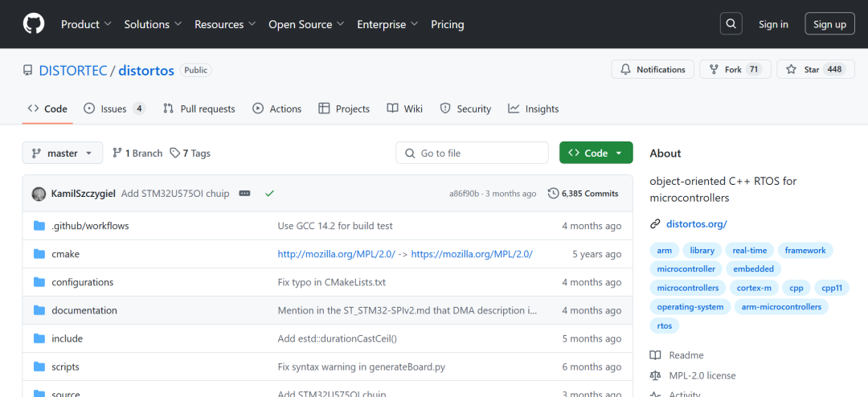Switch to the Wiki tab
The image size is (868, 397).
pos(404,109)
